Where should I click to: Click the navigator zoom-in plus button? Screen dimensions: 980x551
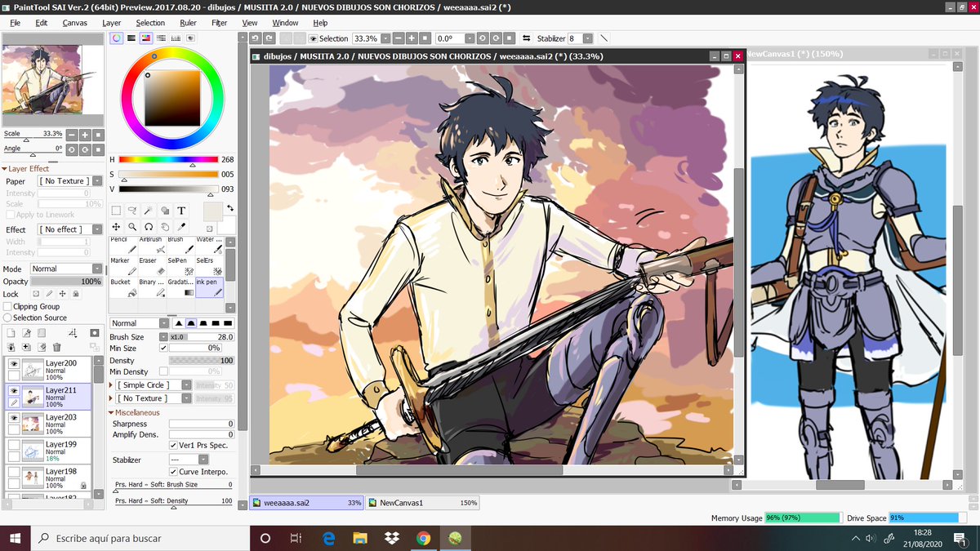[85, 135]
